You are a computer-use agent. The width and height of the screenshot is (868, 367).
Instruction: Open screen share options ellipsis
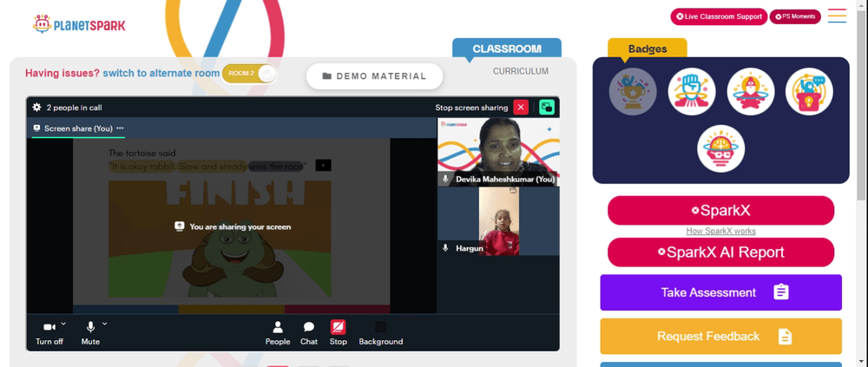[x=120, y=128]
